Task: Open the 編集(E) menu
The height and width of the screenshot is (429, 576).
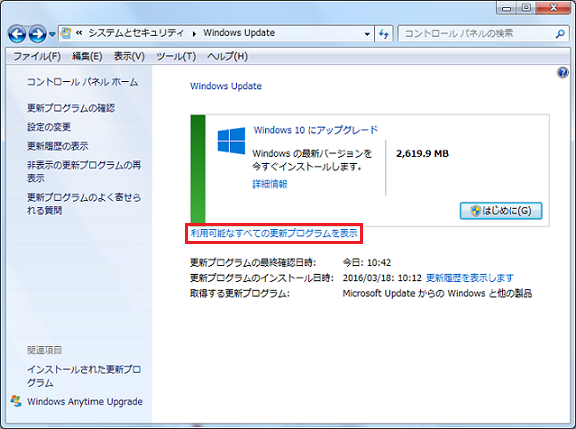Action: coord(87,56)
